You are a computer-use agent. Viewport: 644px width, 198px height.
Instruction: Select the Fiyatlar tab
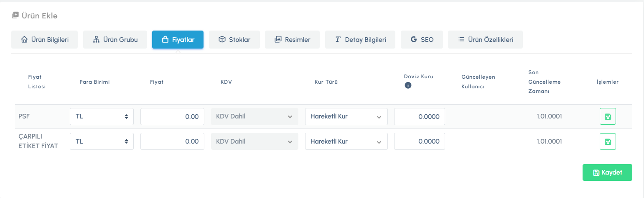(178, 40)
